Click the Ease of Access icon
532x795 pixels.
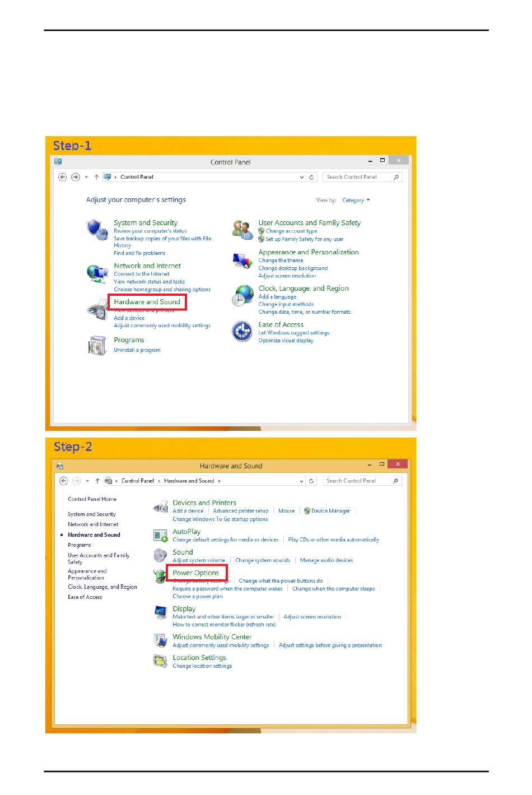[x=242, y=331]
